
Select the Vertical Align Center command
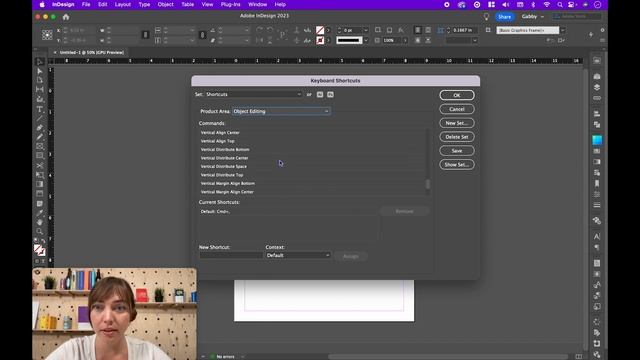220,133
